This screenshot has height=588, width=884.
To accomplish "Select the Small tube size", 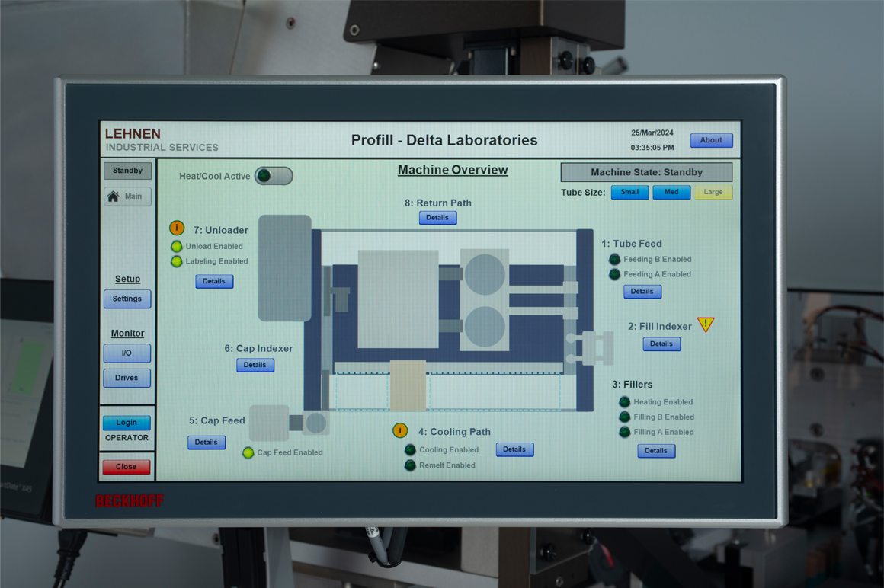I will coord(629,192).
